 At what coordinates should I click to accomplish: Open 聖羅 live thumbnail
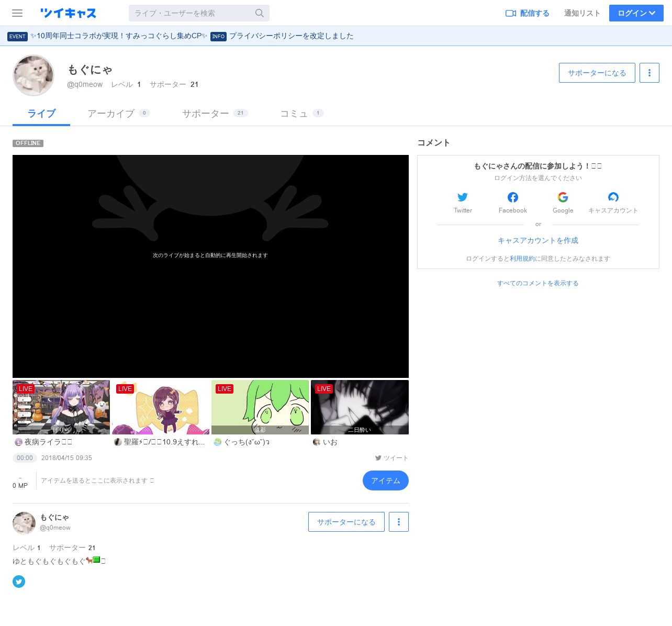click(x=161, y=407)
